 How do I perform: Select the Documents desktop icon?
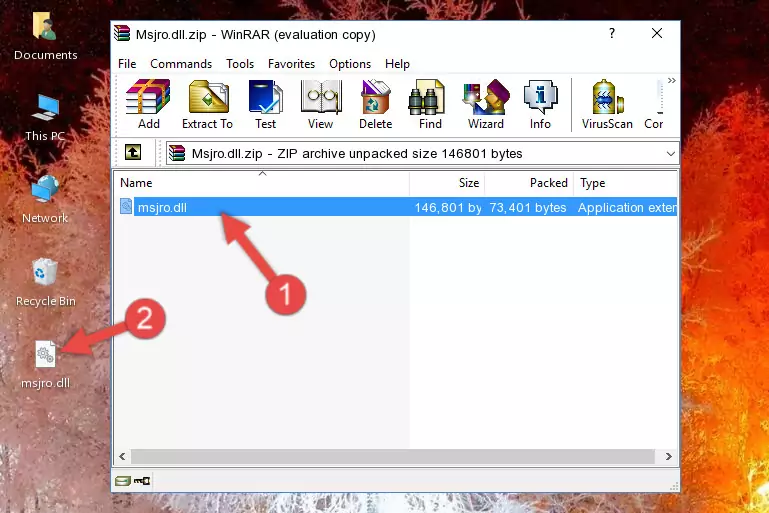[x=46, y=37]
